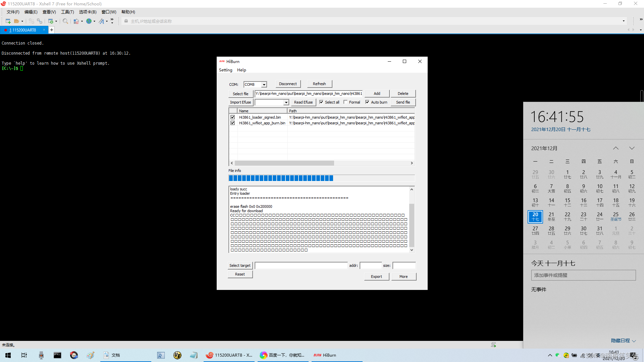Image resolution: width=644 pixels, height=362 pixels.
Task: Click the Open session folder icon
Action: click(16, 21)
